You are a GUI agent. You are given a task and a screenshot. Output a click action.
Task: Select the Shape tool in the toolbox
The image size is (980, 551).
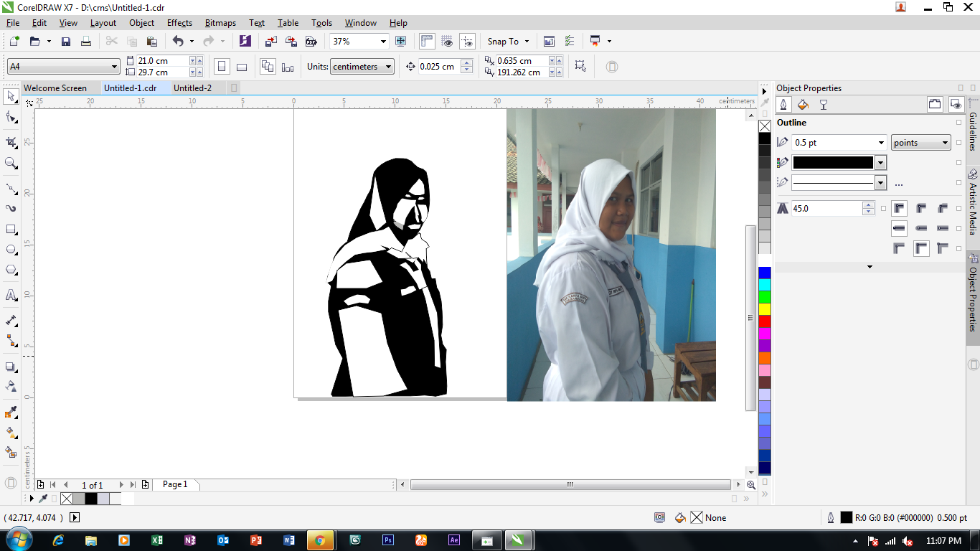pyautogui.click(x=11, y=117)
